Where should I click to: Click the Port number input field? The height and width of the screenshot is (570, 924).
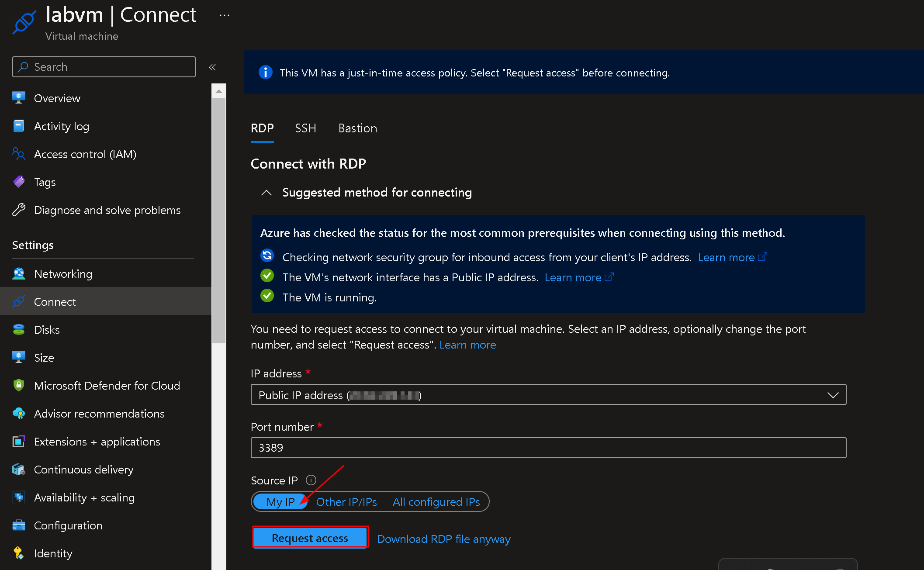[x=548, y=448]
